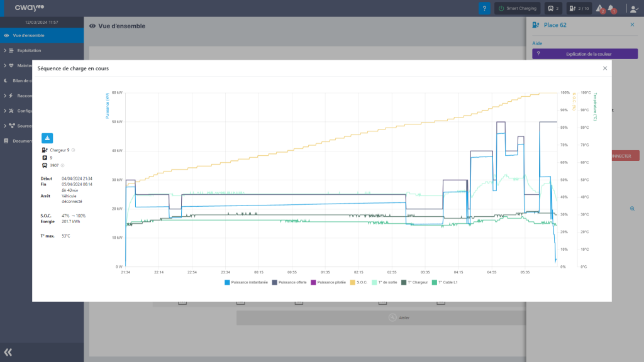Open the blue help question mark in top bar
This screenshot has width=644, height=362.
(484, 9)
